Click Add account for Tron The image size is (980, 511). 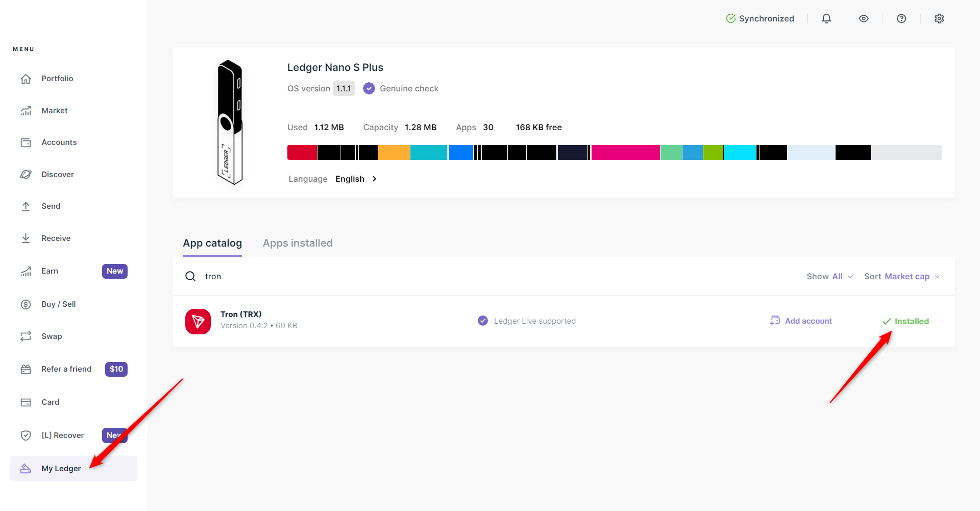click(801, 321)
